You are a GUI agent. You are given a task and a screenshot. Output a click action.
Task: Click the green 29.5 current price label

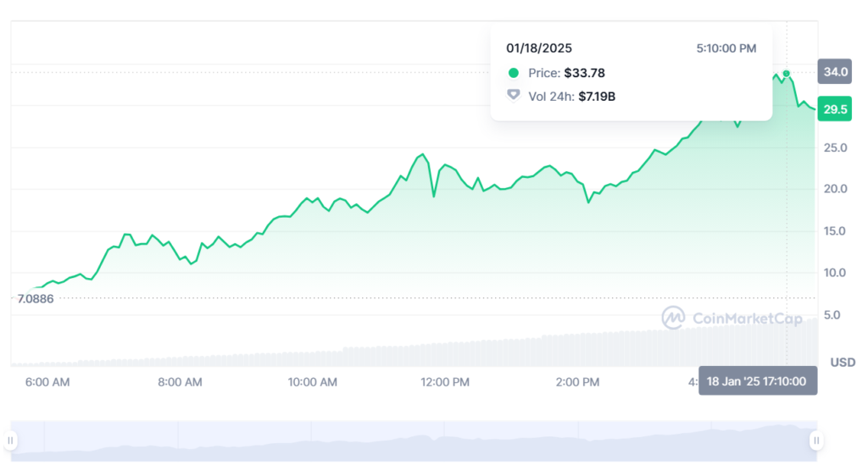[x=835, y=109]
